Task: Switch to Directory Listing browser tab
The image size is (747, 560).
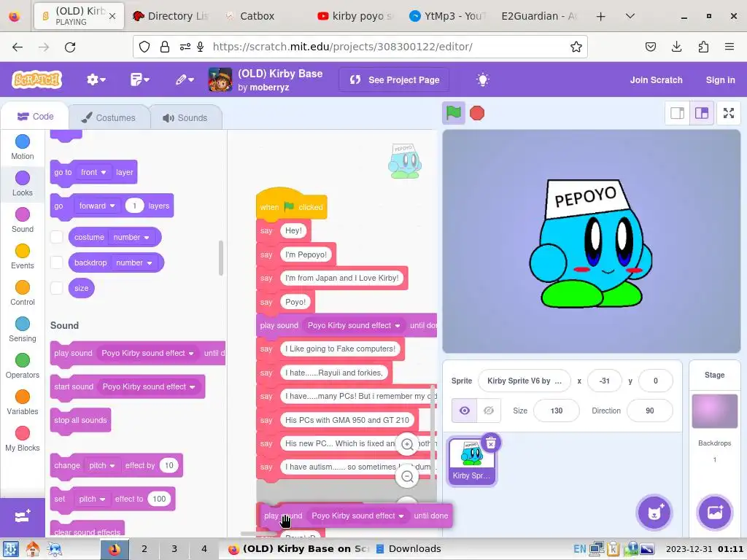Action: [171, 16]
